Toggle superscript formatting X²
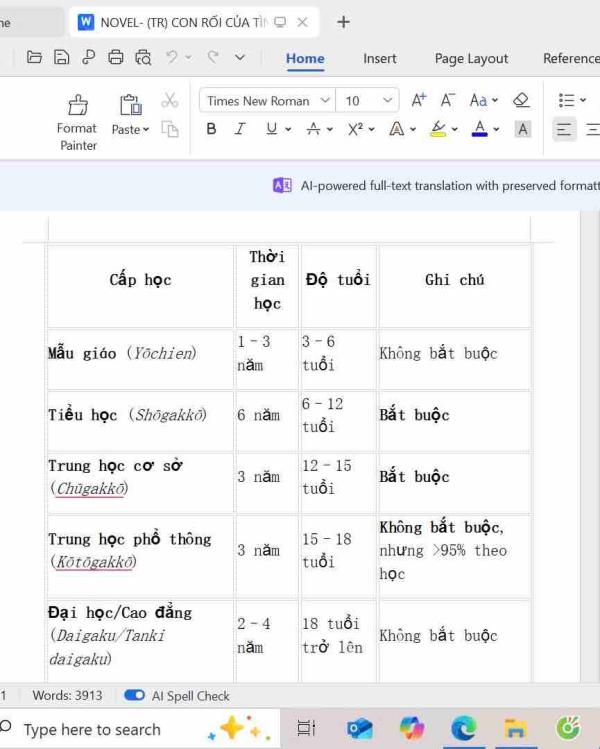This screenshot has width=600, height=749. point(355,129)
